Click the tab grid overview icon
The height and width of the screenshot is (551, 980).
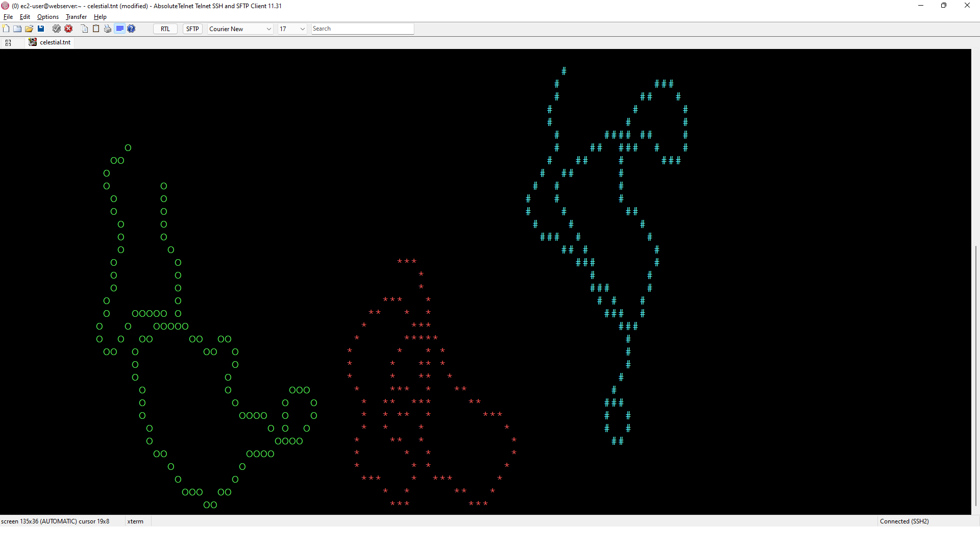coord(8,43)
